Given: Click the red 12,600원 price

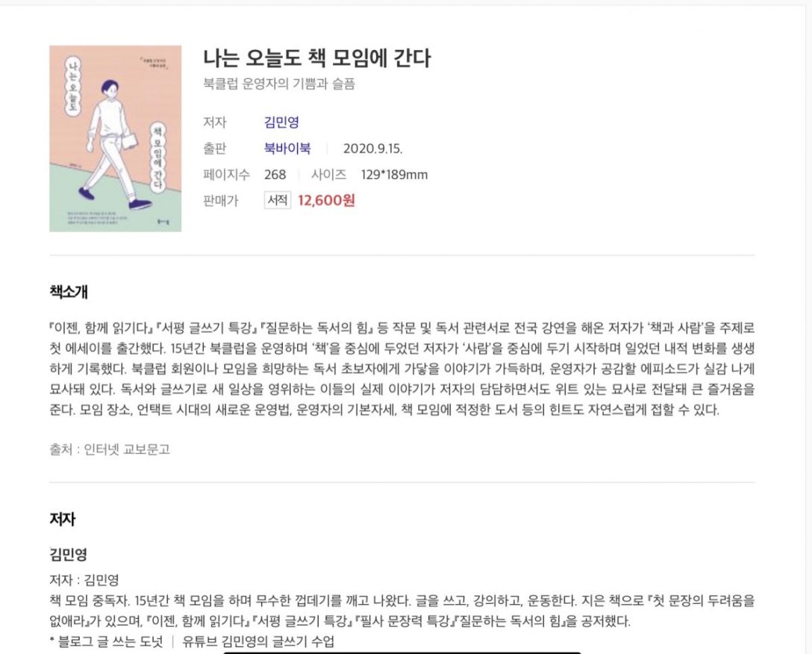Looking at the screenshot, I should (x=326, y=200).
